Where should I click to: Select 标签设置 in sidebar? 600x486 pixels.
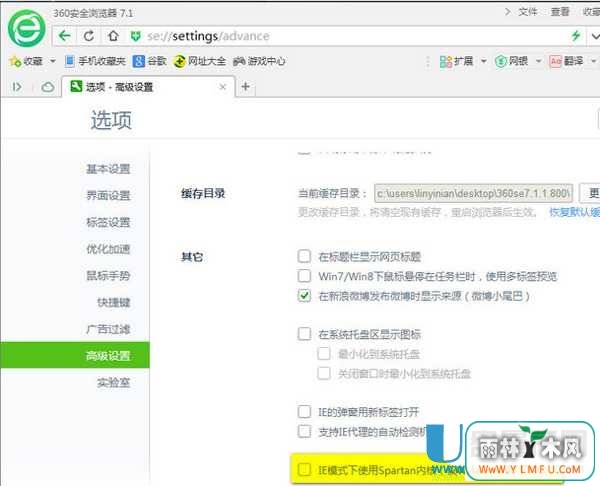(108, 222)
